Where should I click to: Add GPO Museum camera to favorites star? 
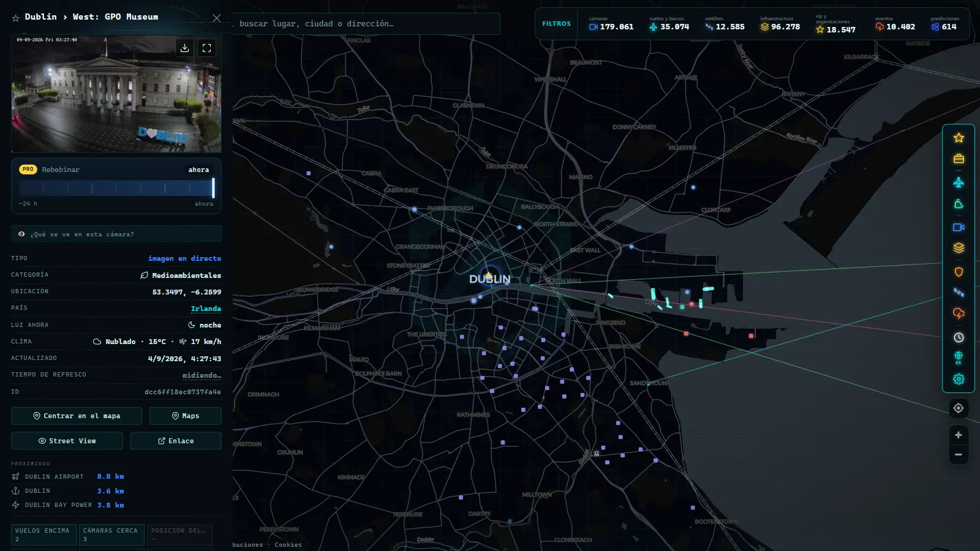click(16, 18)
